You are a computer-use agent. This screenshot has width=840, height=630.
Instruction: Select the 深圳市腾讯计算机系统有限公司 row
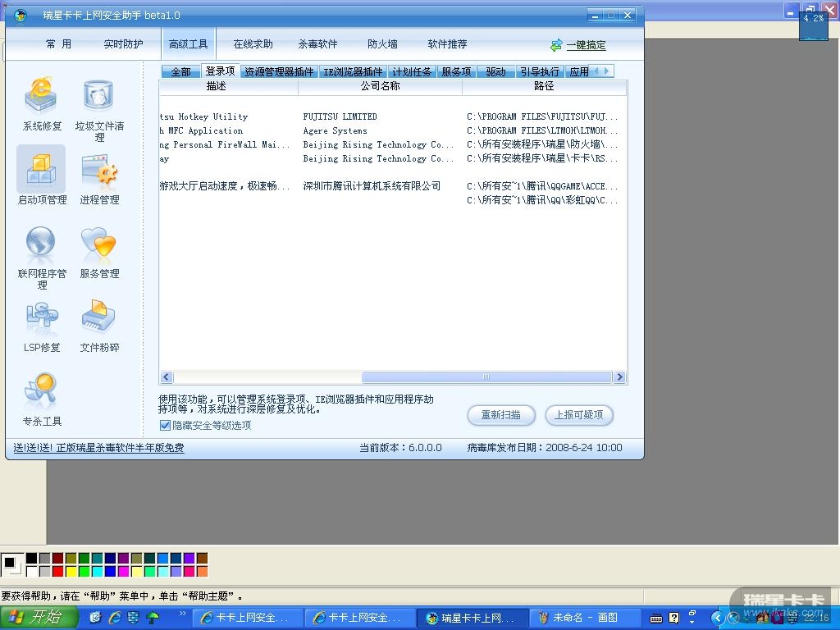[x=393, y=186]
